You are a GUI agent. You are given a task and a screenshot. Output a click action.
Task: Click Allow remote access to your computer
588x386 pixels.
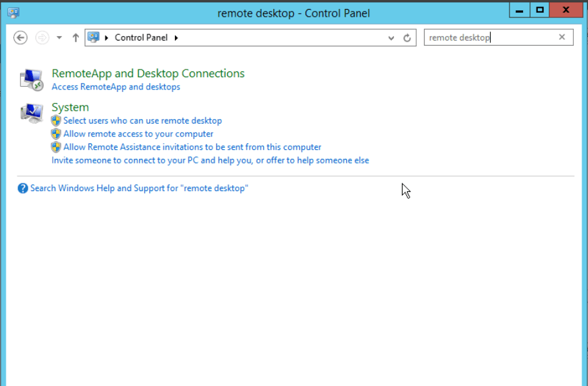[138, 134]
